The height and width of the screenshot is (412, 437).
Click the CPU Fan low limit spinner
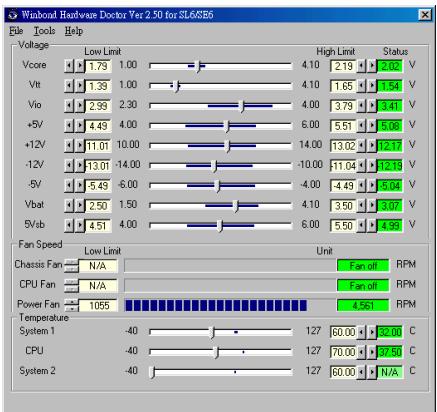[x=71, y=286]
